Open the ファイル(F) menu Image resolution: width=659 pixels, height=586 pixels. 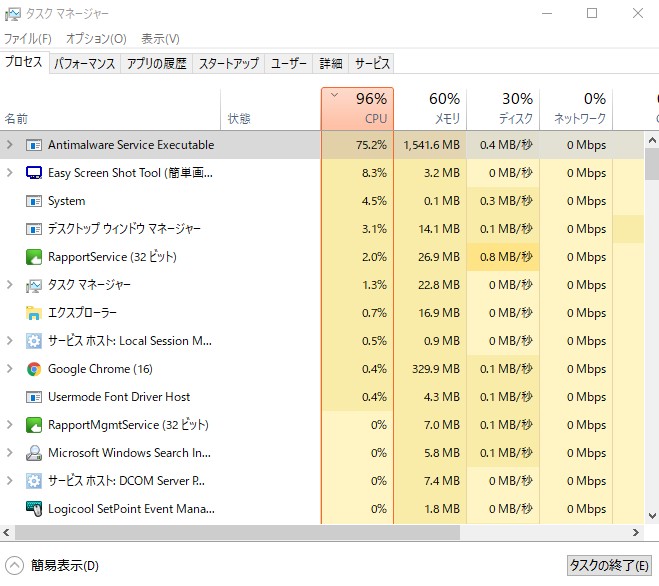click(28, 39)
